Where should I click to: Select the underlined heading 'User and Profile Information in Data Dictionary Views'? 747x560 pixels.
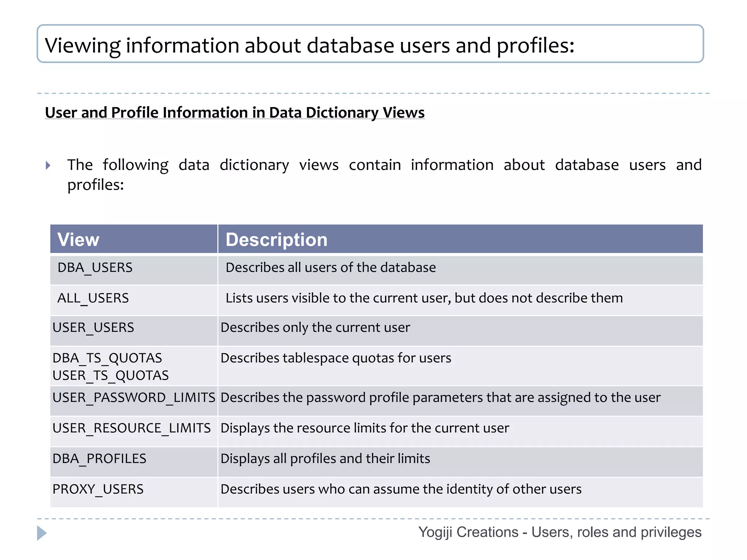click(235, 113)
